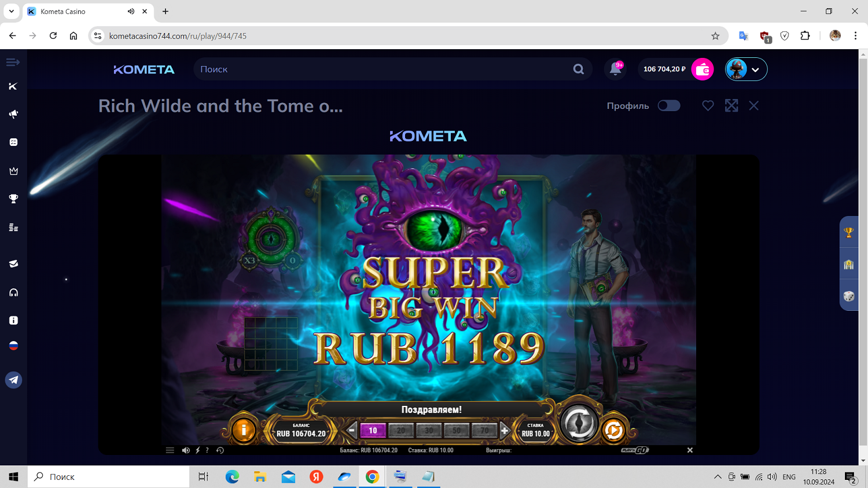
Task: Open the pink wallet deposit button
Action: point(703,69)
